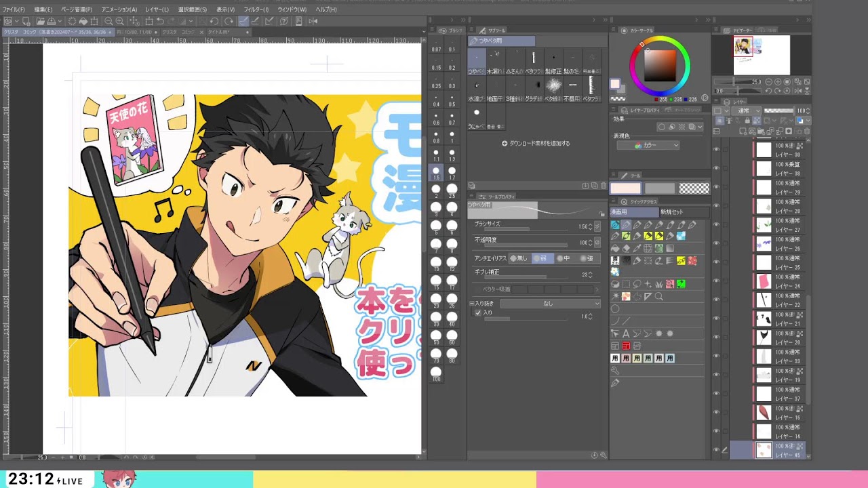This screenshot has width=868, height=488.
Task: Click the delete sub tool trash icon
Action: 603,186
